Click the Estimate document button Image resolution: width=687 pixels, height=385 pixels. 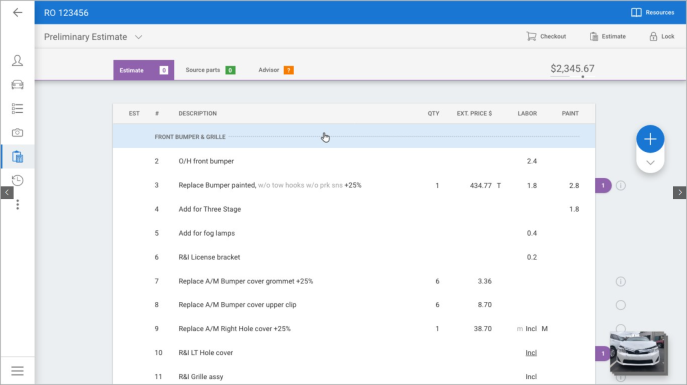click(x=608, y=36)
